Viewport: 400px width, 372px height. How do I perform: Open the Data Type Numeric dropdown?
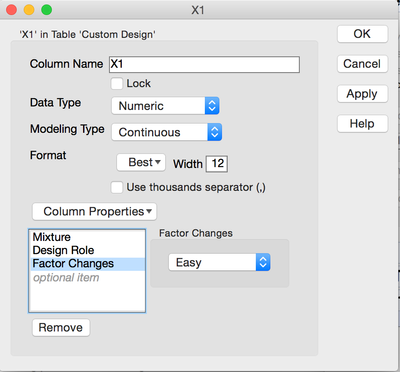(165, 106)
